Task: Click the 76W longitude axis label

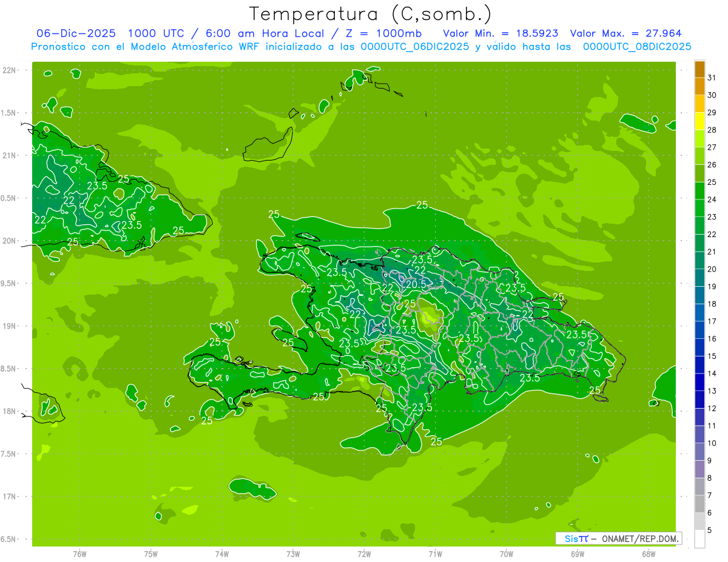Action: pos(79,554)
